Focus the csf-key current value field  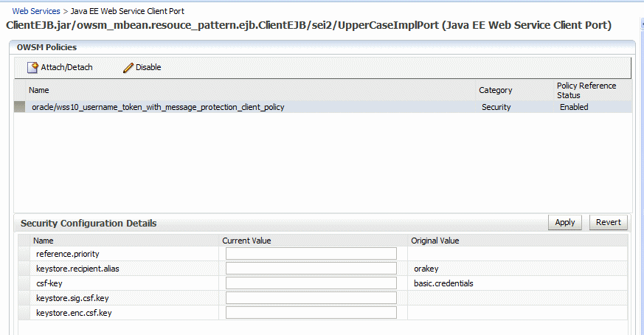tap(311, 283)
